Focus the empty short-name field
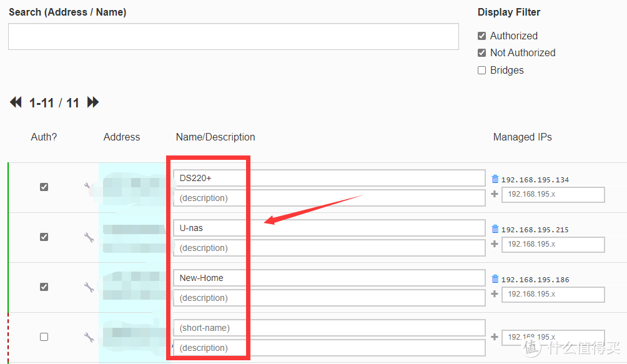Image resolution: width=627 pixels, height=364 pixels. pyautogui.click(x=328, y=328)
